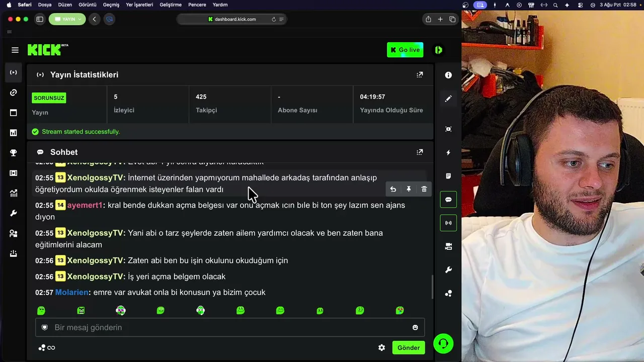Open chat settings gear icon
The image size is (644, 362).
point(382,347)
